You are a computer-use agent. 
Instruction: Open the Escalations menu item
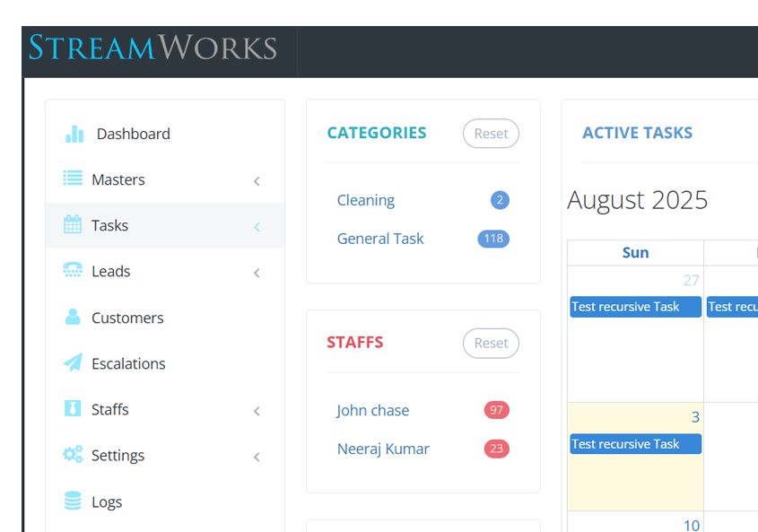(x=128, y=363)
